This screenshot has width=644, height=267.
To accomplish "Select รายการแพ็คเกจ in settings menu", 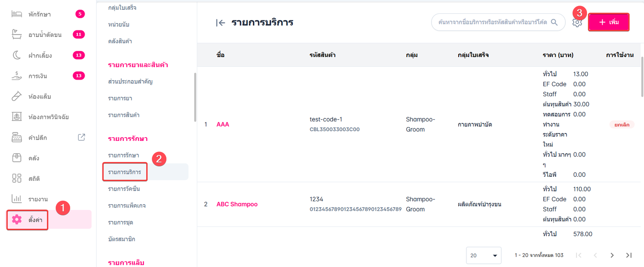I will [x=126, y=206].
